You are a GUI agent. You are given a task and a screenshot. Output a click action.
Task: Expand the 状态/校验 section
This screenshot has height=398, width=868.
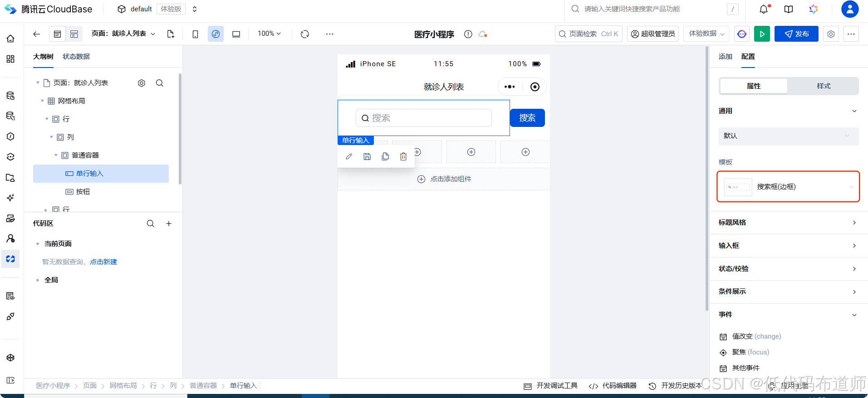coord(788,269)
